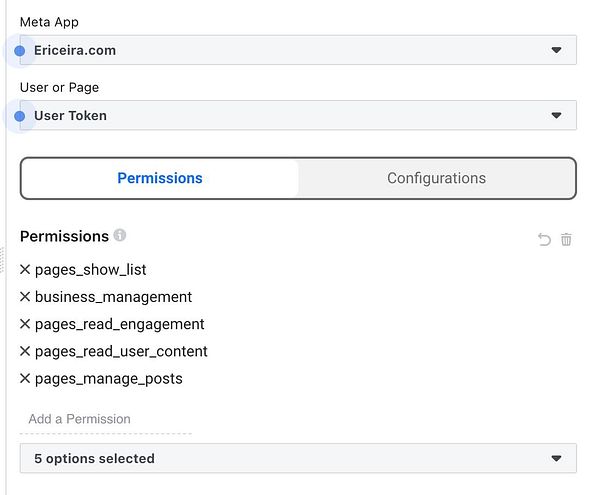Screen dimensions: 600x495
Task: Focus the 'Add a Permission' input field
Action: tap(106, 419)
